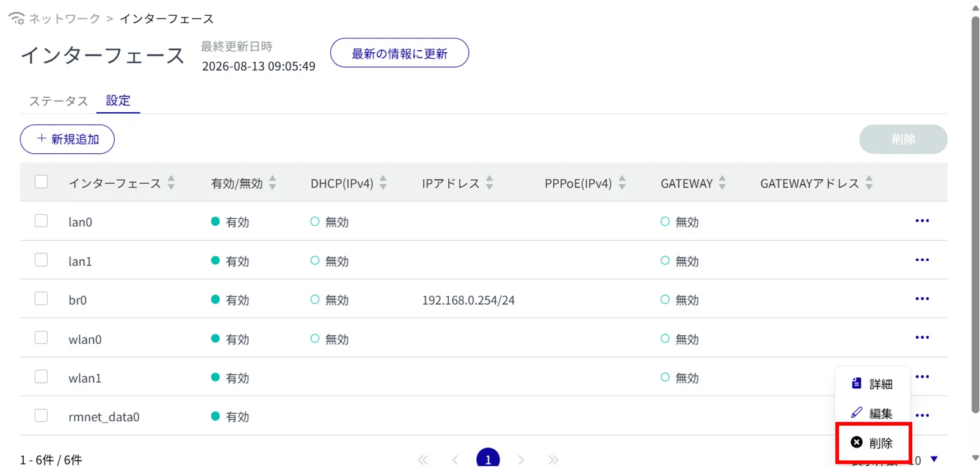Switch to the ステータス tab
Screen dimensions: 980x467
click(59, 101)
